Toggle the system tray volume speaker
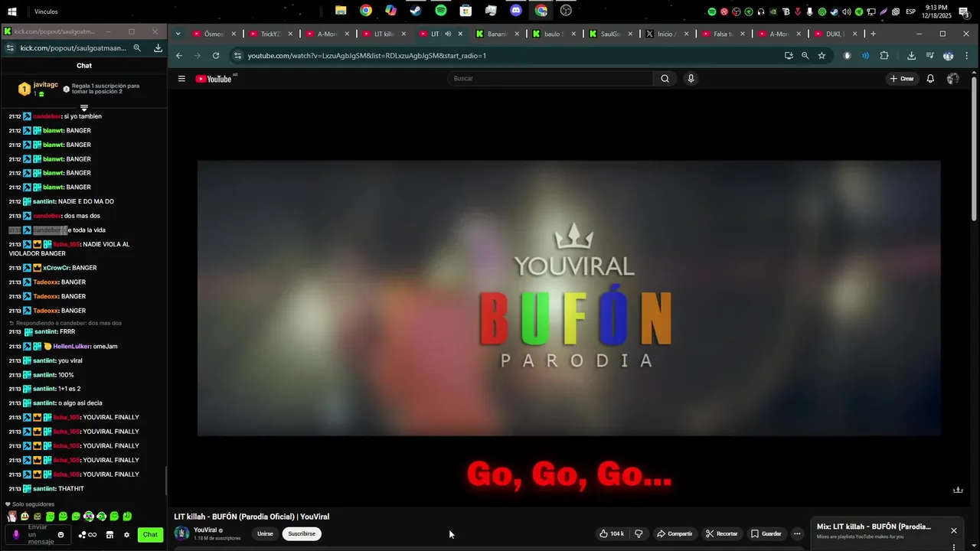 846,11
